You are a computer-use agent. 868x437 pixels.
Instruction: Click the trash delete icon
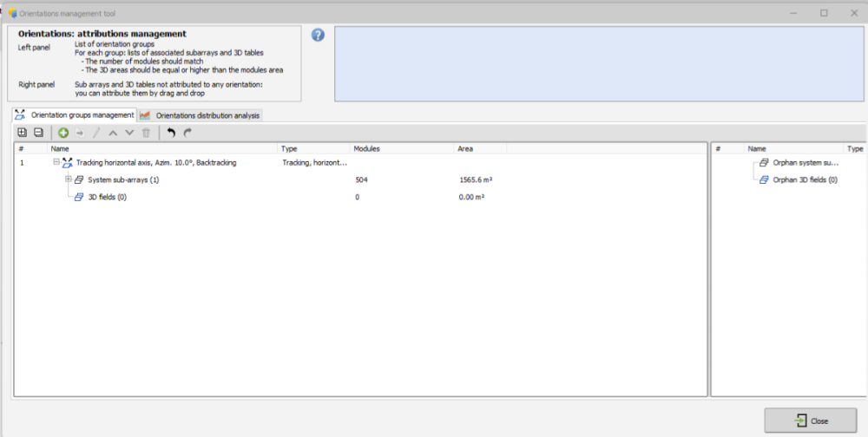coord(146,133)
